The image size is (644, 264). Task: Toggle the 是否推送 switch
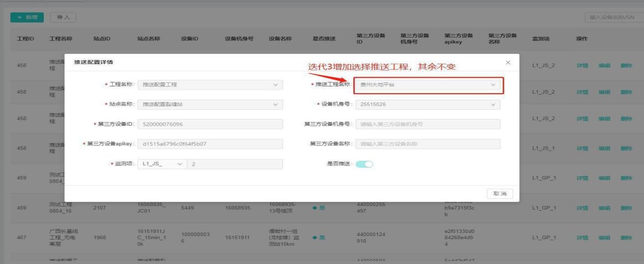point(365,164)
